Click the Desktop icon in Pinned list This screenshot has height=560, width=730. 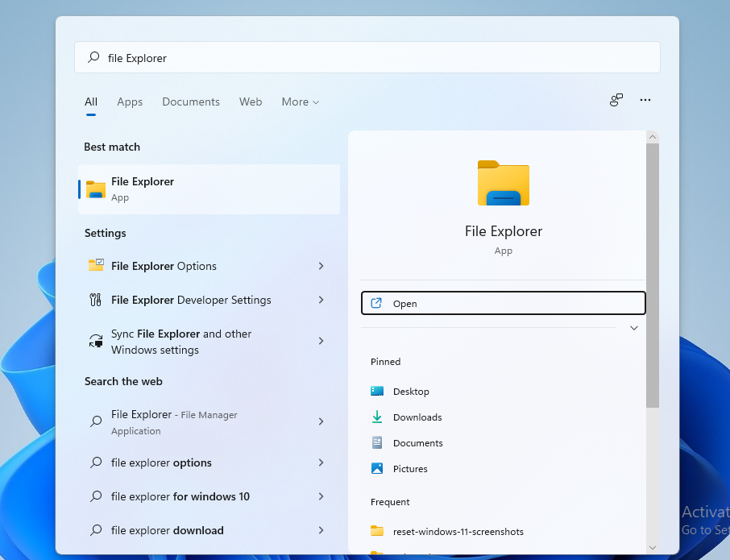point(377,391)
